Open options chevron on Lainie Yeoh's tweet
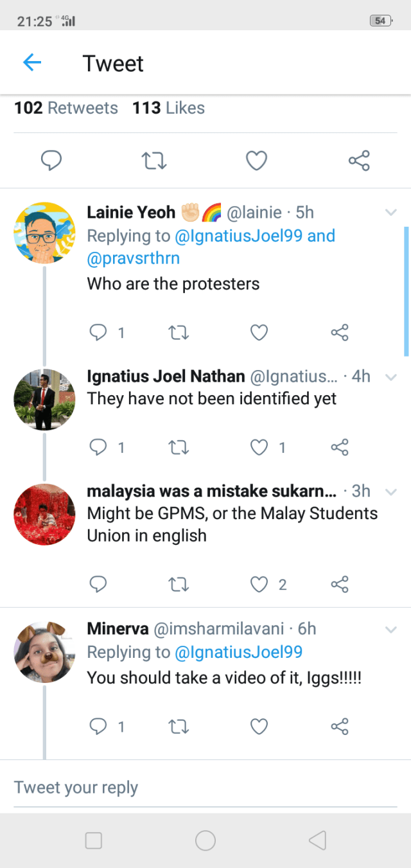 pyautogui.click(x=390, y=213)
